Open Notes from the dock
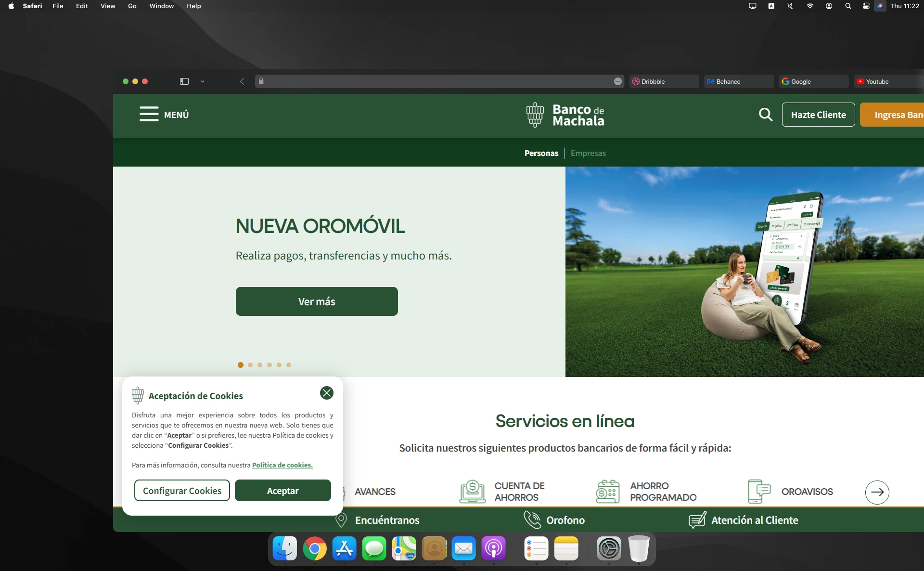This screenshot has height=571, width=924. point(566,548)
